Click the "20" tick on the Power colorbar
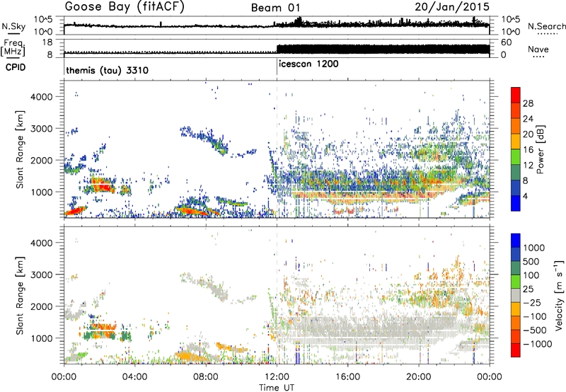 coord(528,134)
